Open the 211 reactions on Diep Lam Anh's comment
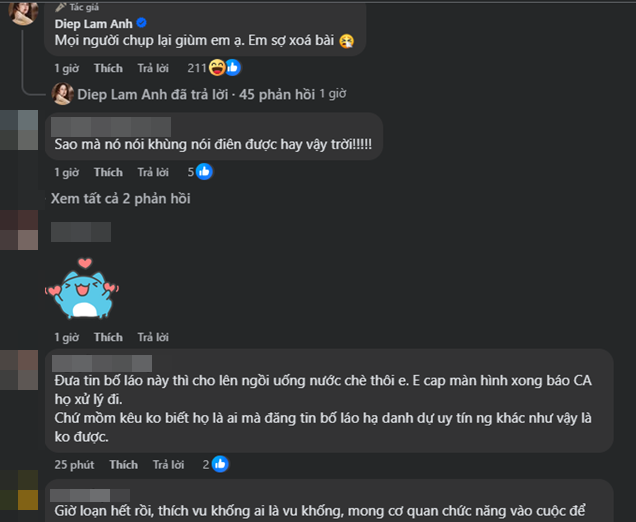 pos(214,68)
